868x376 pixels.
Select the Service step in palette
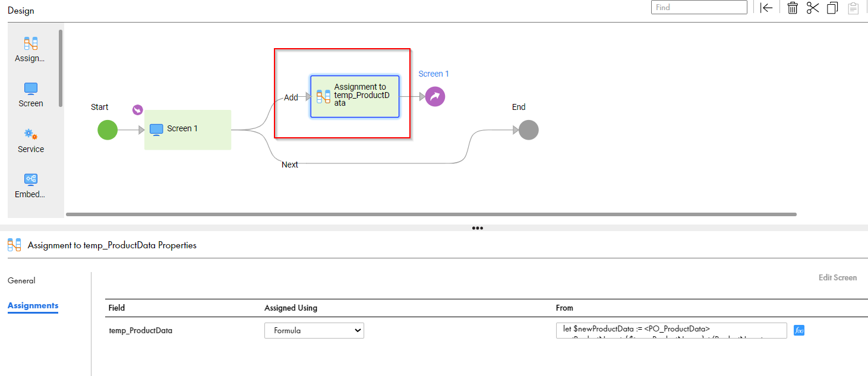pyautogui.click(x=30, y=141)
